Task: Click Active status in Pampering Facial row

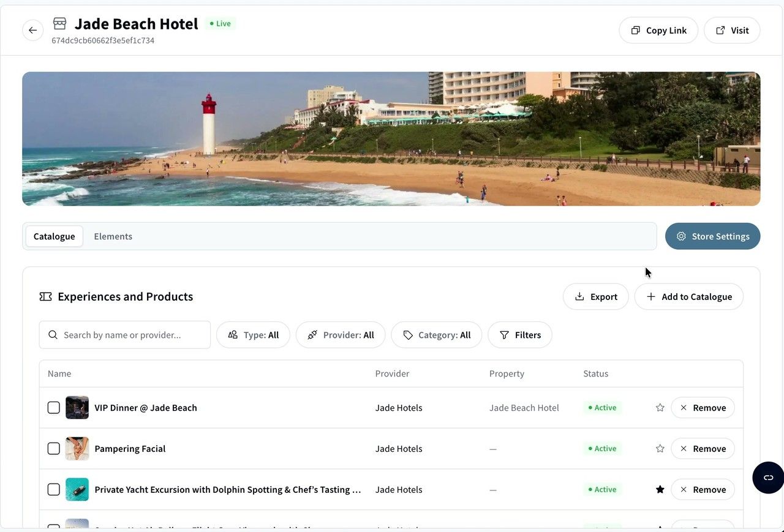Action: click(603, 449)
